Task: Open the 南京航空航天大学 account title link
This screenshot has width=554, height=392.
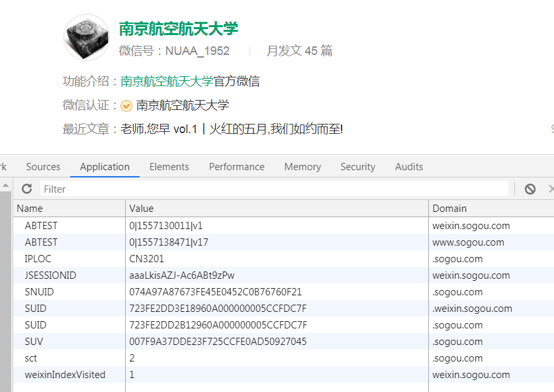Action: [x=179, y=29]
